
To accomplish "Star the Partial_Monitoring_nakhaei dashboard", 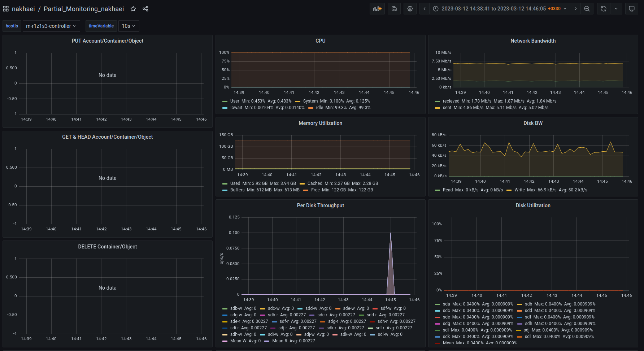I will (133, 9).
